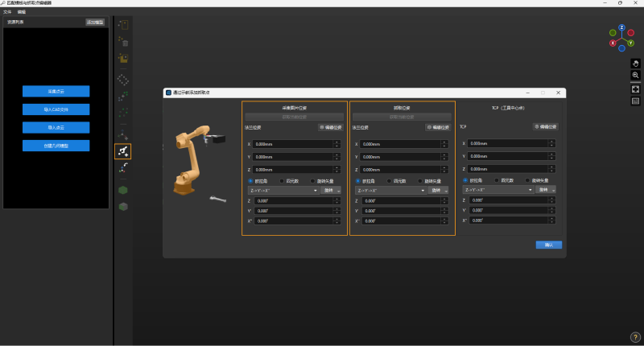Click the Z position stepper in picking pose panel

pyautogui.click(x=444, y=170)
